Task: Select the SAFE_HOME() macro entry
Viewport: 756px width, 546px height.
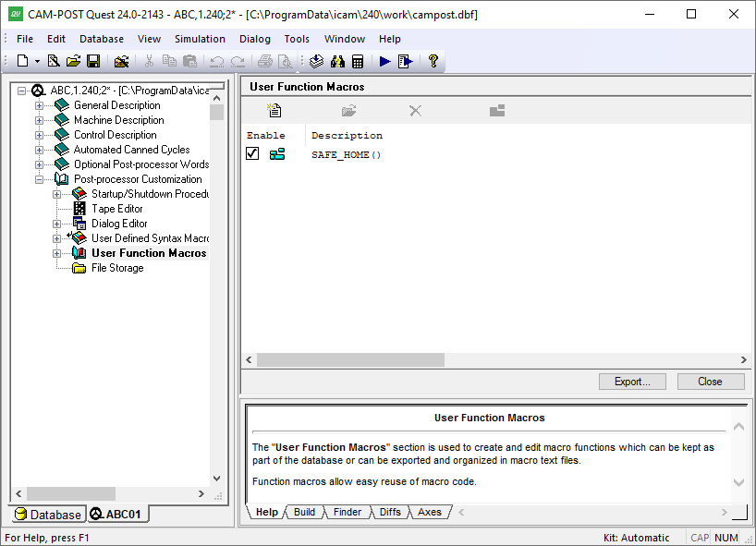Action: (347, 154)
